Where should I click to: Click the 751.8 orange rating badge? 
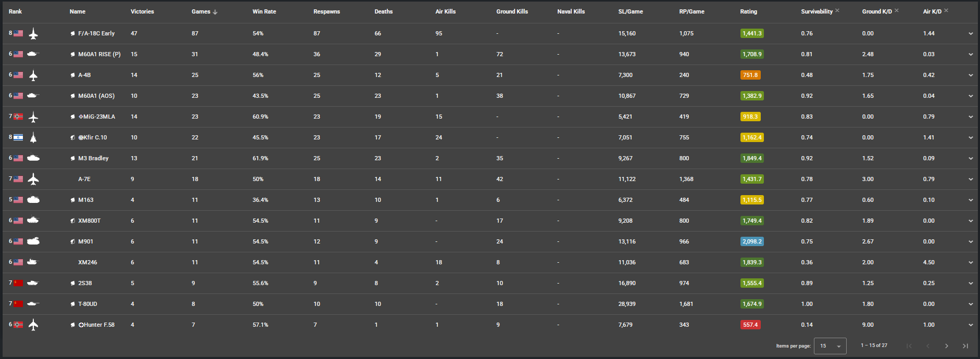click(750, 75)
